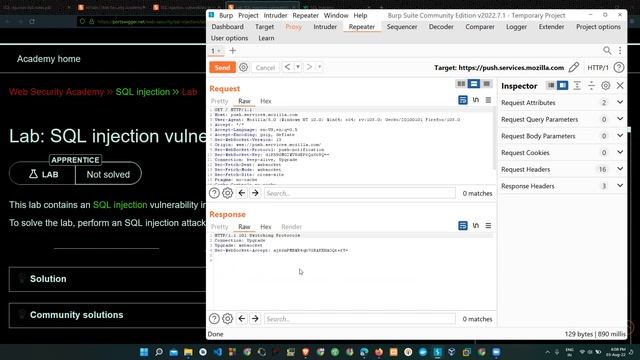Open the Learn tab

click(266, 38)
